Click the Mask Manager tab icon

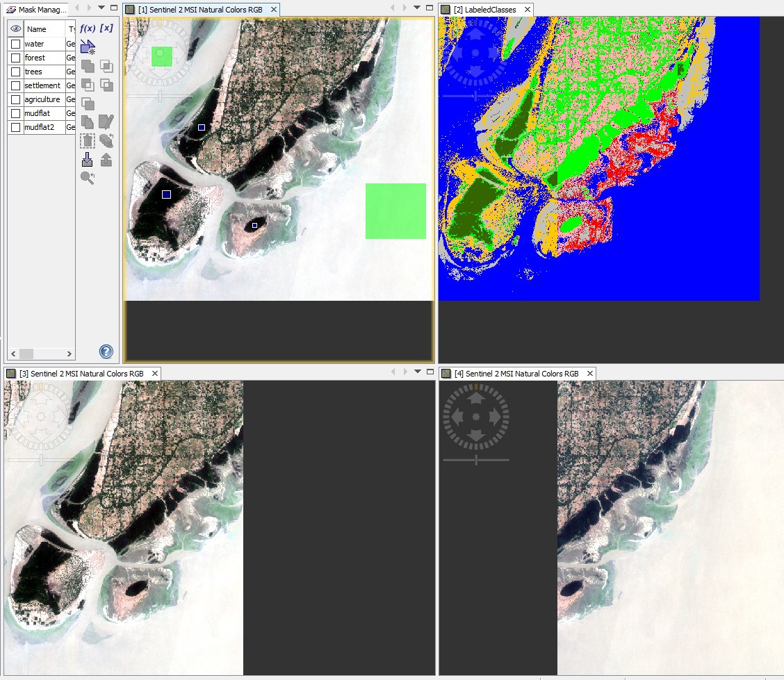[11, 10]
